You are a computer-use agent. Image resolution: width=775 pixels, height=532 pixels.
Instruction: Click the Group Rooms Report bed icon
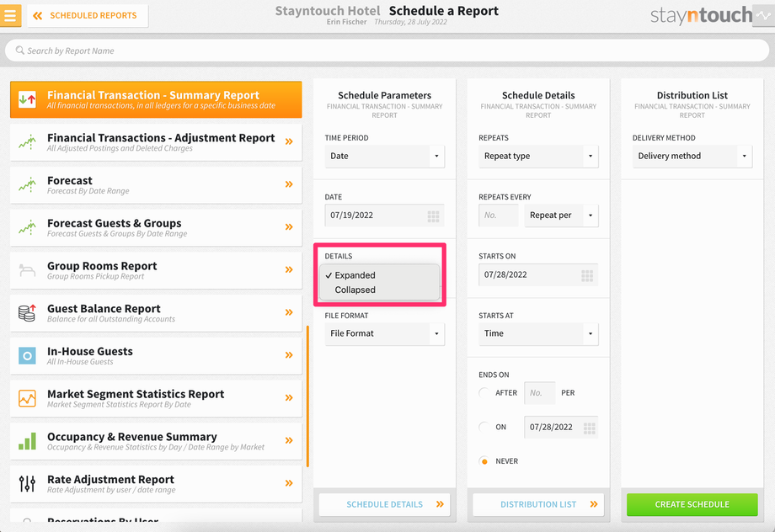click(27, 270)
